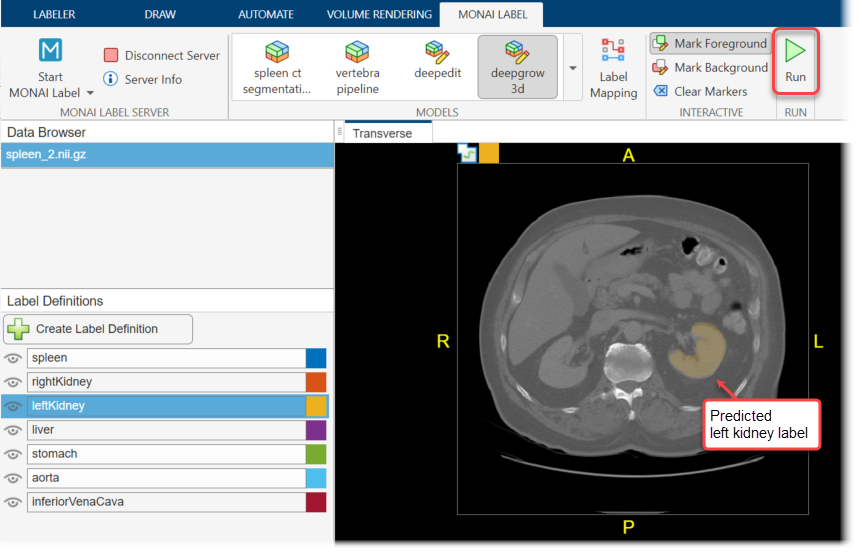
Task: Hide the rightKidney label
Action: [x=13, y=382]
